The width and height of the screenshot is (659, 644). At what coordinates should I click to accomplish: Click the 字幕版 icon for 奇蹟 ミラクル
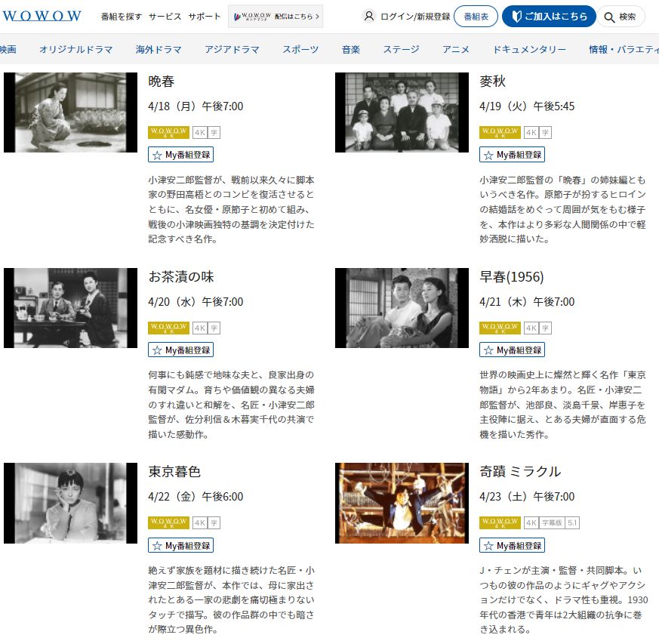click(x=552, y=523)
